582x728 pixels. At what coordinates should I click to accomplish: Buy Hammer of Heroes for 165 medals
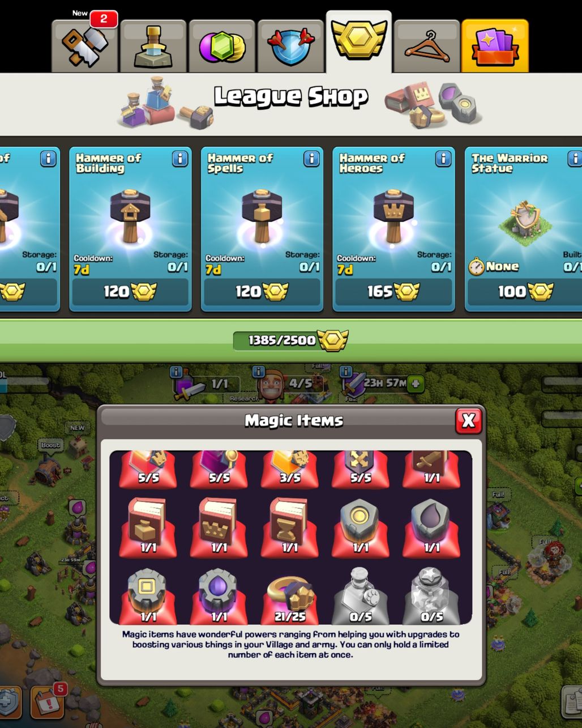click(x=393, y=292)
